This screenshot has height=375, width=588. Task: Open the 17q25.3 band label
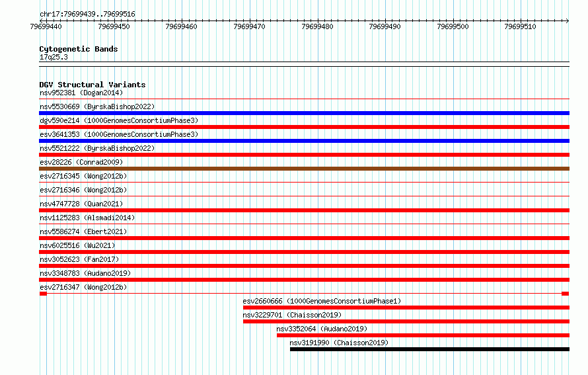pyautogui.click(x=54, y=57)
